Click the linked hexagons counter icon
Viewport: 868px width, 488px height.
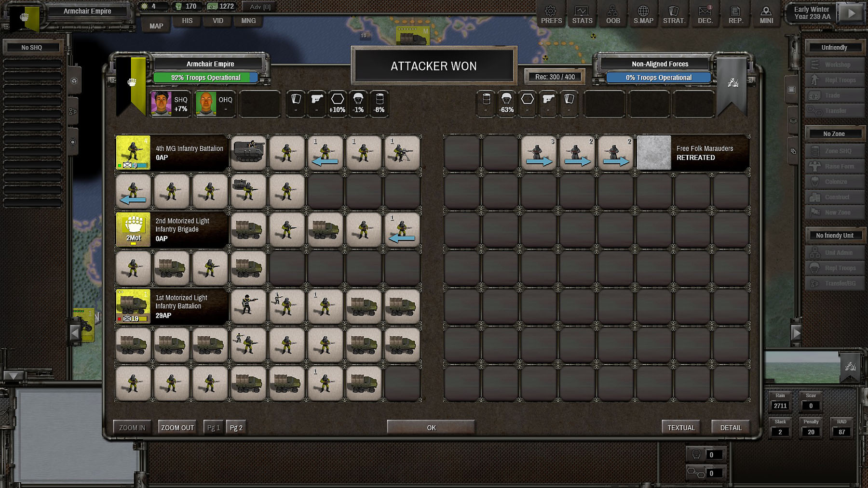coord(695,473)
